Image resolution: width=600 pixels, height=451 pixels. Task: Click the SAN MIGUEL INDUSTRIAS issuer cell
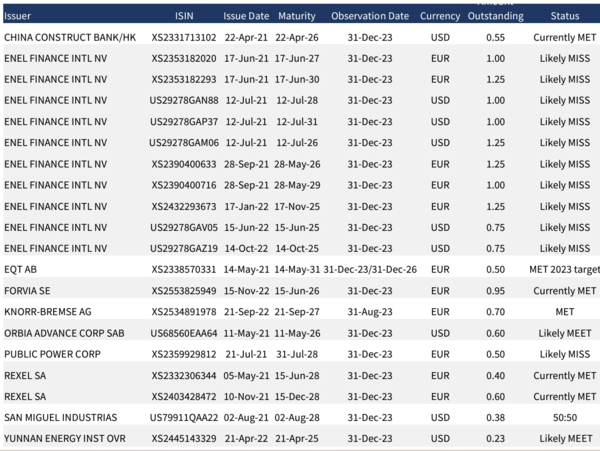point(60,417)
